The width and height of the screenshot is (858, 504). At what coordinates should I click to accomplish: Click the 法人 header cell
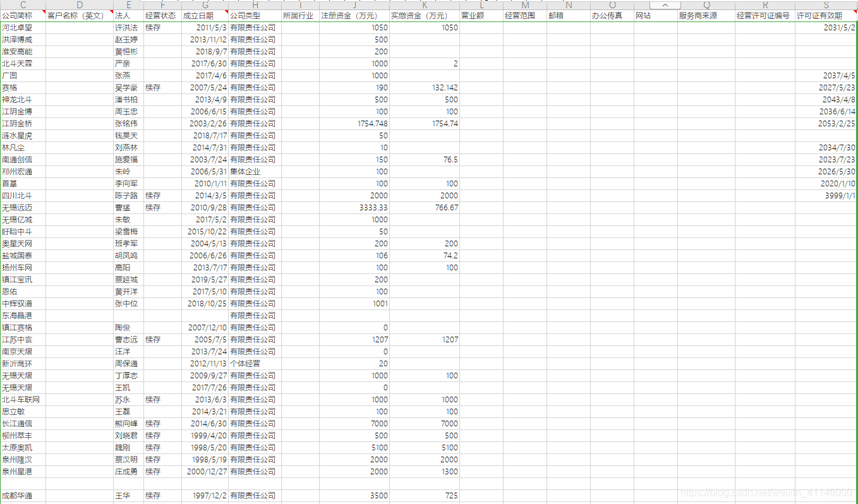point(128,15)
